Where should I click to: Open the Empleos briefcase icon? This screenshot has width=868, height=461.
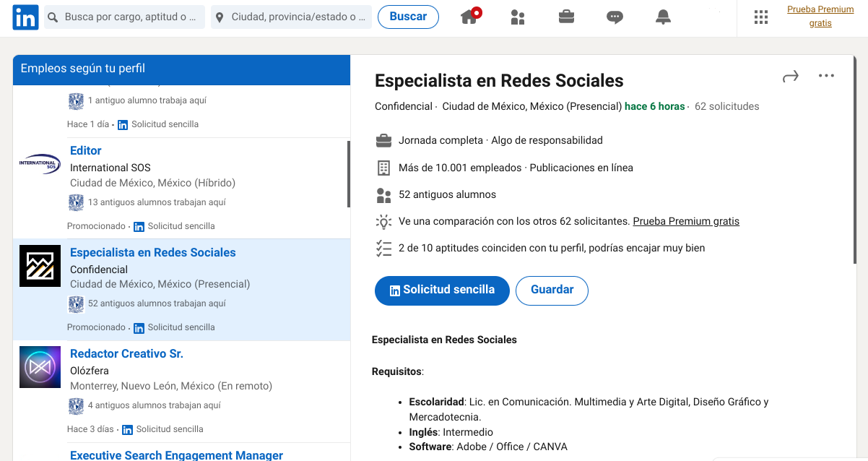(566, 17)
